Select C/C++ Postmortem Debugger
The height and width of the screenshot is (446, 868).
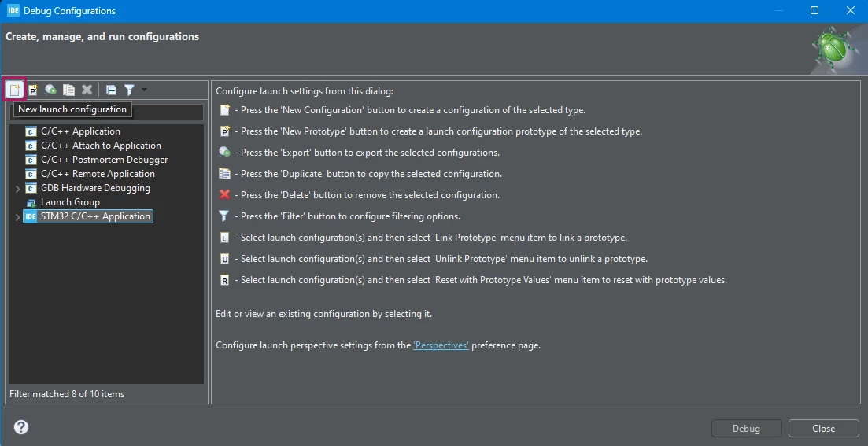(x=104, y=160)
